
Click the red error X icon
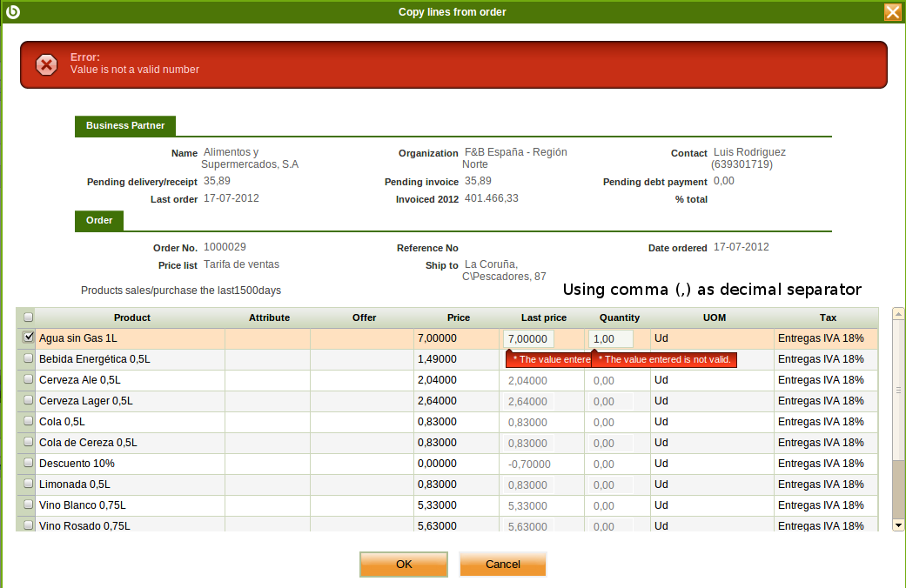click(x=46, y=64)
